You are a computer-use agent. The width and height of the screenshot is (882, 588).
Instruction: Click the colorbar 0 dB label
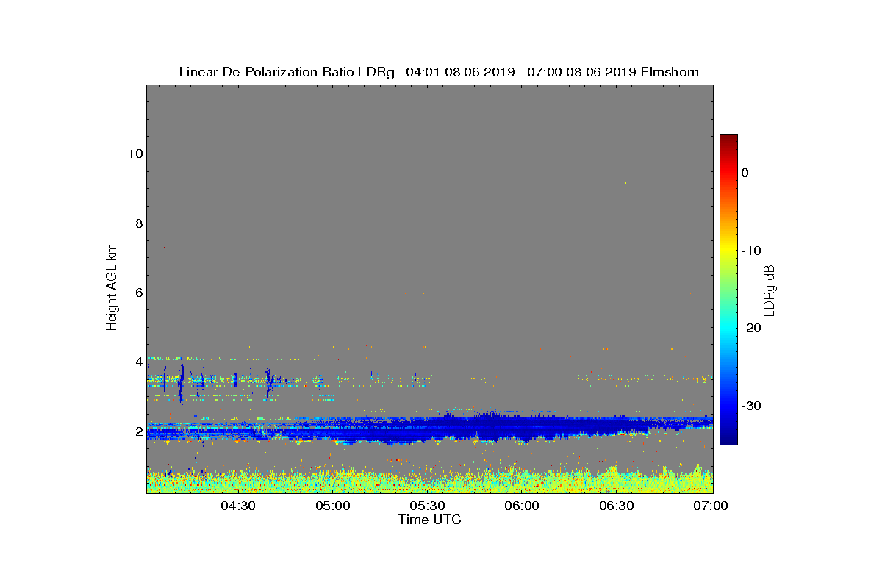coord(745,173)
